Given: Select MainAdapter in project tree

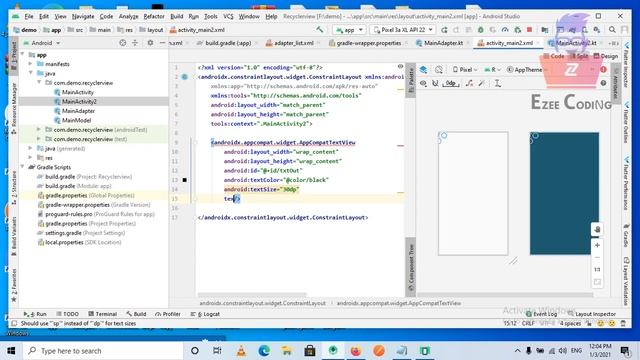Looking at the screenshot, I should 78,111.
